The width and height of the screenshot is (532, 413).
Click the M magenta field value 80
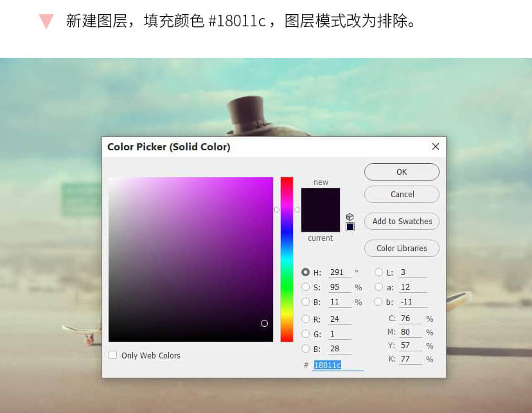[x=410, y=332]
